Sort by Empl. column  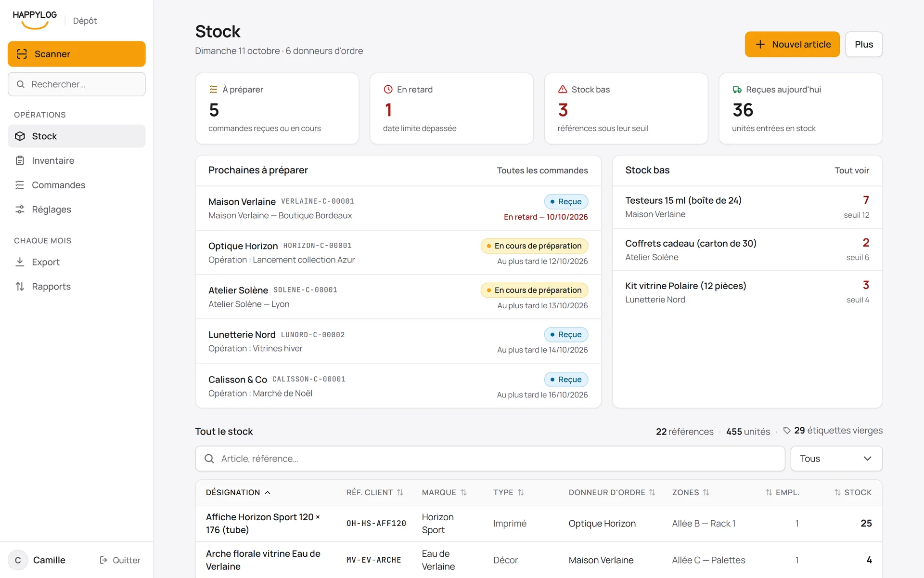tap(783, 492)
